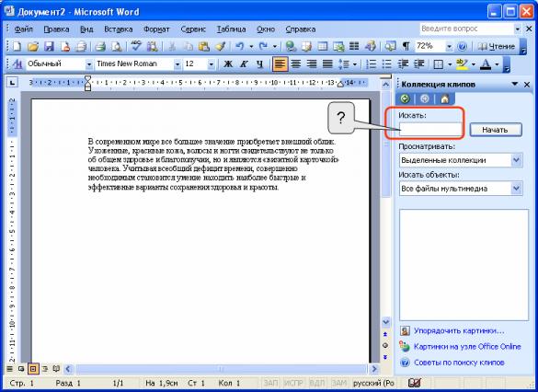Click the Начать search button
Viewport: 538px width, 392px height.
(496, 130)
